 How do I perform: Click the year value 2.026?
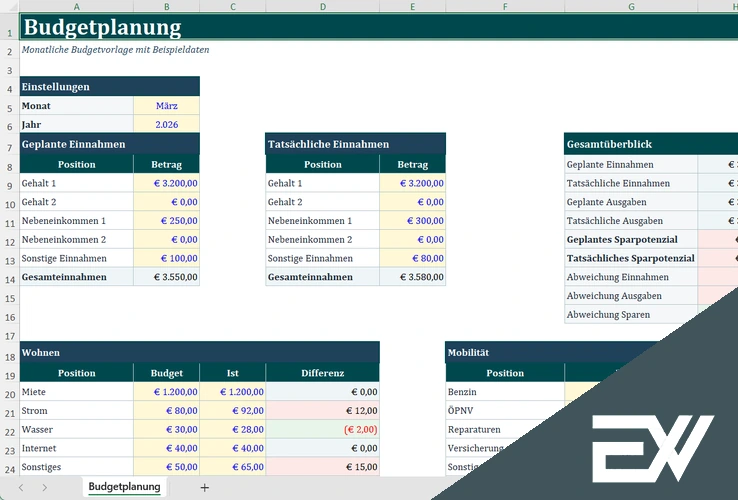tap(167, 125)
